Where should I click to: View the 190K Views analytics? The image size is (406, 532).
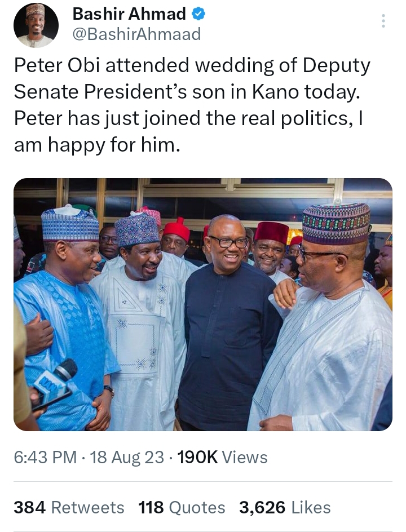tap(222, 457)
